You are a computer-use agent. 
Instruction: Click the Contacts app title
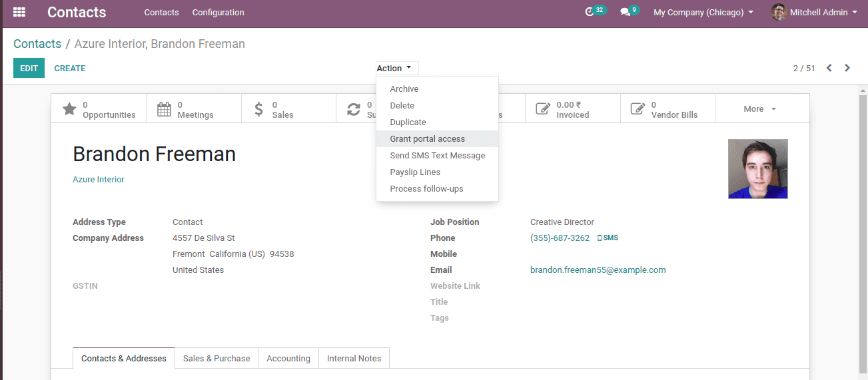point(77,12)
